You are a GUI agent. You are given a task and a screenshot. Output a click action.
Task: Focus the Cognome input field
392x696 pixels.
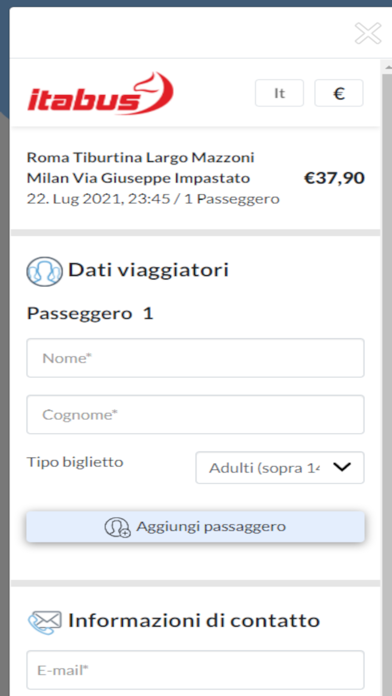point(195,415)
